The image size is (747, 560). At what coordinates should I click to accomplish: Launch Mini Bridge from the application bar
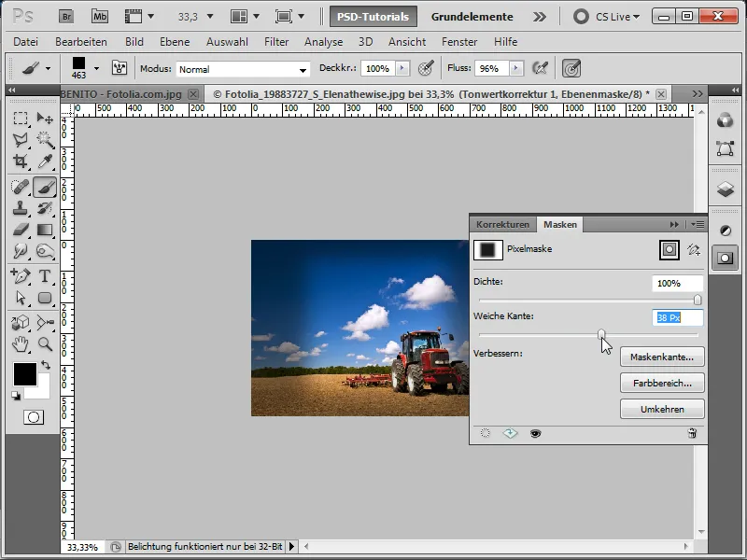(100, 17)
